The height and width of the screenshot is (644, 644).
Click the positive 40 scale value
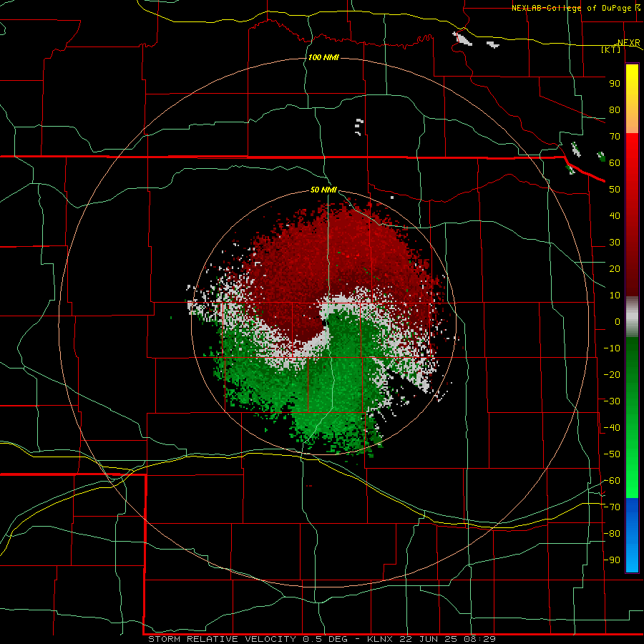click(x=615, y=215)
